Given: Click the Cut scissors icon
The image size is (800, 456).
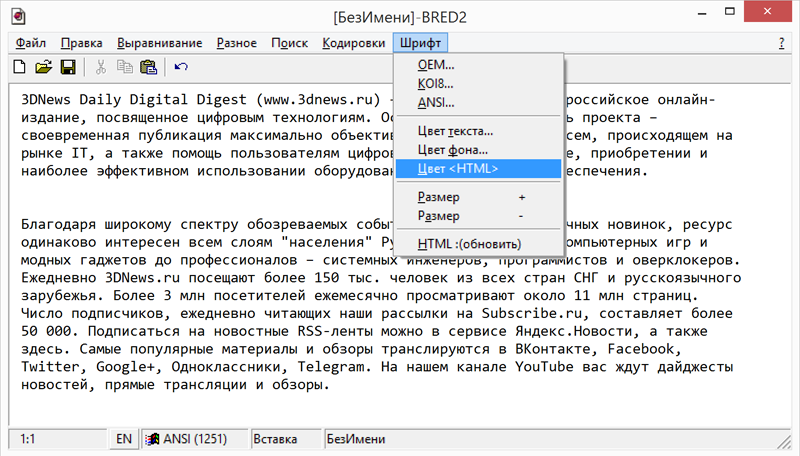Looking at the screenshot, I should click(101, 67).
